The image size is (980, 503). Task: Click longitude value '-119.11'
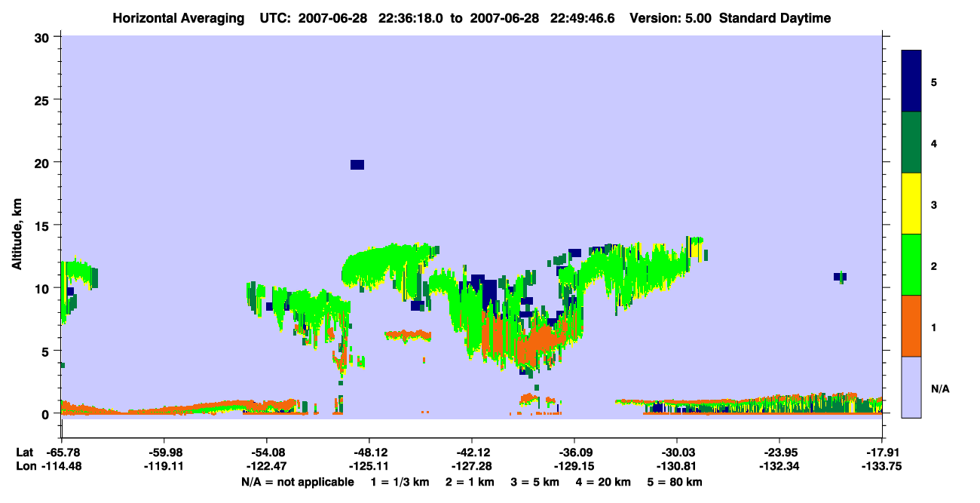pyautogui.click(x=164, y=466)
